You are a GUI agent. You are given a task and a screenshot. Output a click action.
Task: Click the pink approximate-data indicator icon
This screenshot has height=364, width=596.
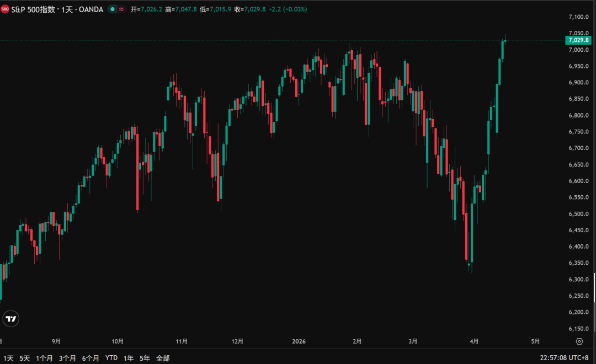coord(121,9)
